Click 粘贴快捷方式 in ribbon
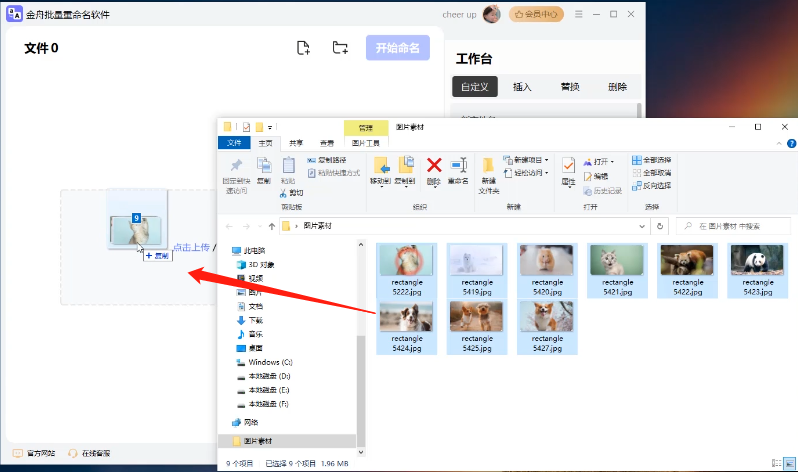 click(x=334, y=173)
